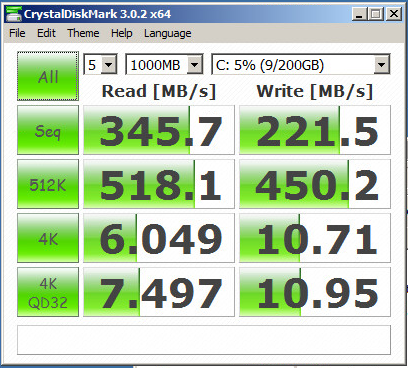The height and width of the screenshot is (368, 408).
Task: Click the empty comment field at bottom
Action: pos(204,340)
